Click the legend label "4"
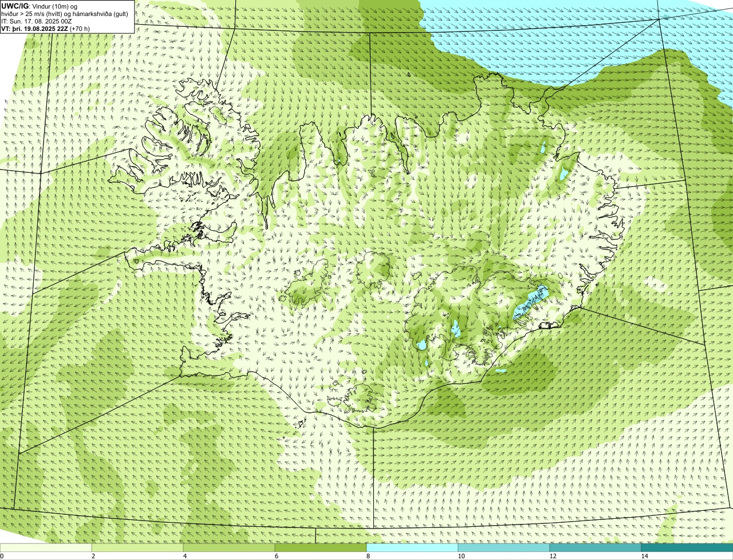The width and height of the screenshot is (733, 560). (184, 556)
